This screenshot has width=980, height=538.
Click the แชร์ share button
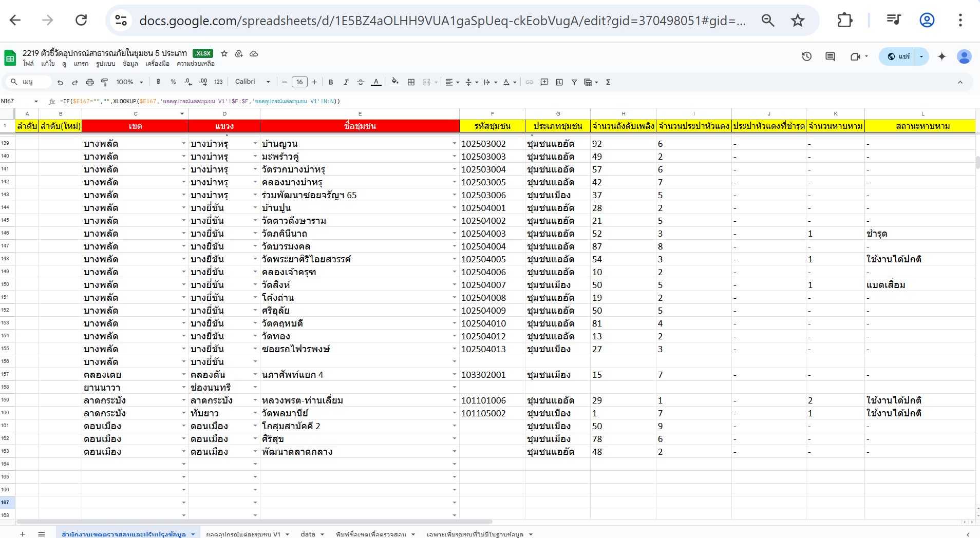click(899, 56)
